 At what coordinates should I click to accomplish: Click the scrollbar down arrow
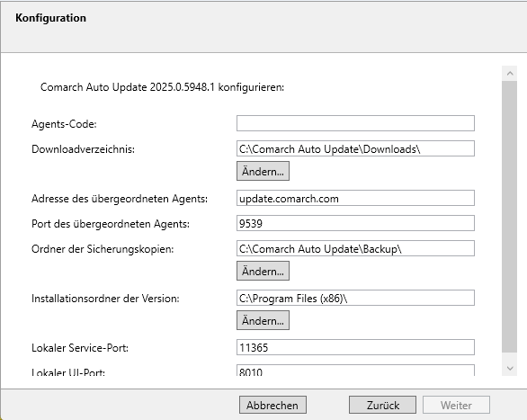tap(510, 368)
